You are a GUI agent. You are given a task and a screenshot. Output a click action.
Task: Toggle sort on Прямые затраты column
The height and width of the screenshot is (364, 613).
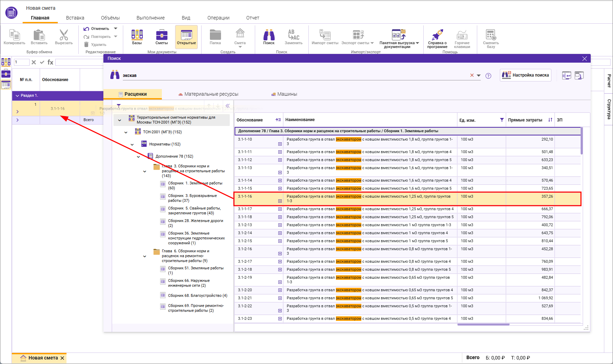coord(550,120)
